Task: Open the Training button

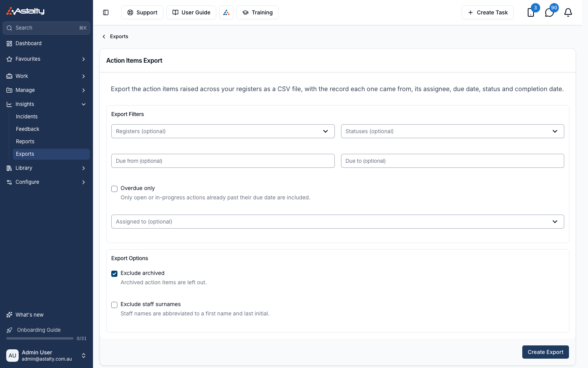Action: 257,12
